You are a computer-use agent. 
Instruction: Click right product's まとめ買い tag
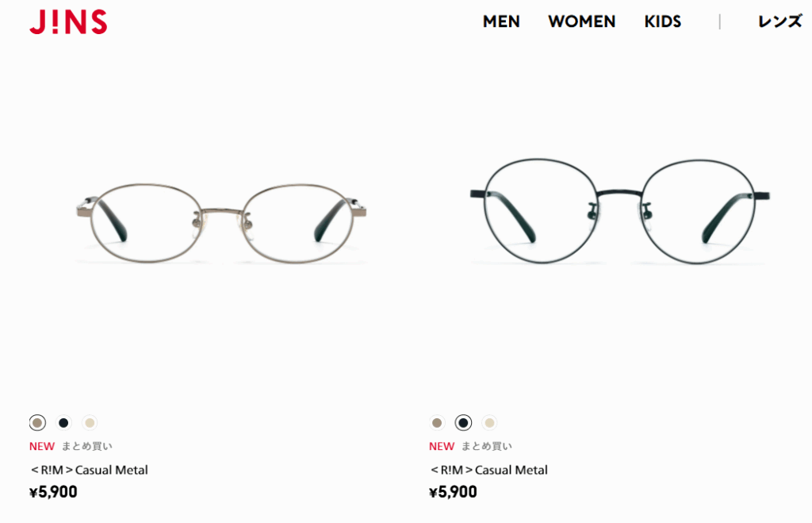click(x=487, y=446)
